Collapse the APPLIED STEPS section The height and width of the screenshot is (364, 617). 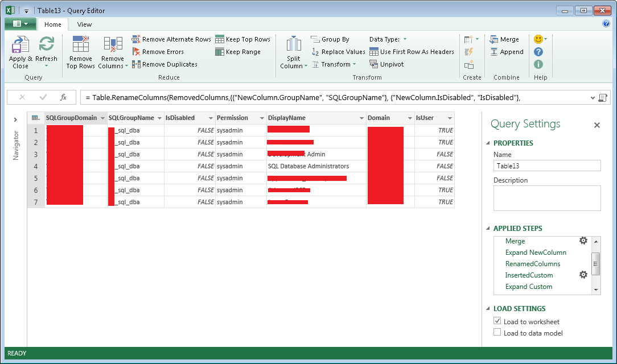tap(488, 229)
